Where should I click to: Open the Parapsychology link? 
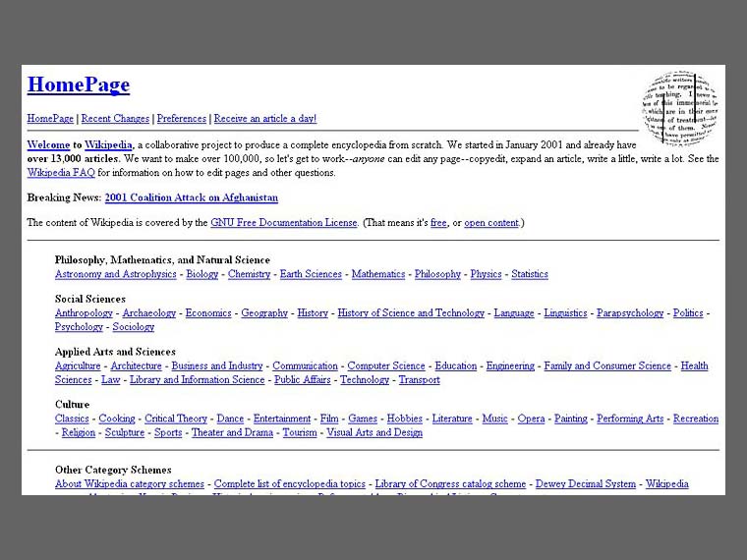click(630, 313)
